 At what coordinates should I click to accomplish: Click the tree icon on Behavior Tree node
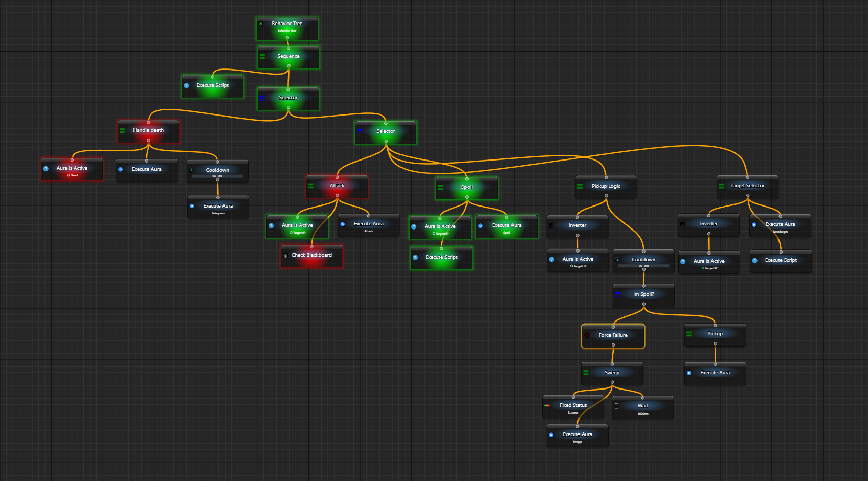click(261, 24)
